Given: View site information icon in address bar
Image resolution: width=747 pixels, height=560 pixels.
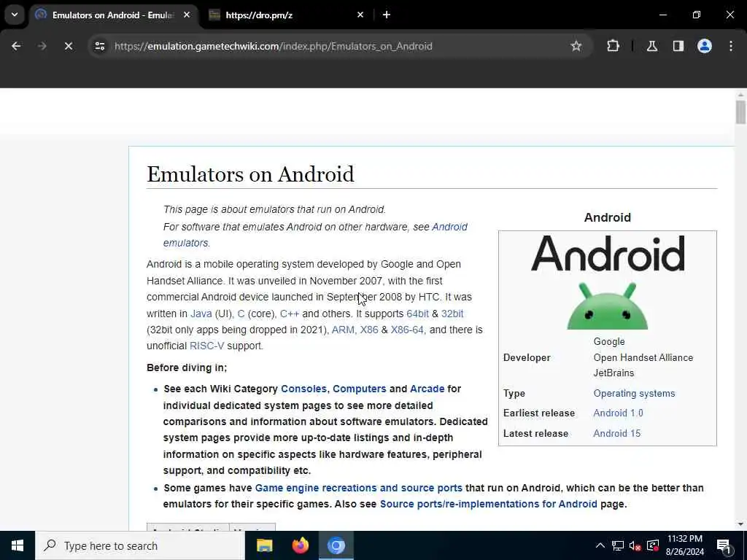Looking at the screenshot, I should point(99,46).
